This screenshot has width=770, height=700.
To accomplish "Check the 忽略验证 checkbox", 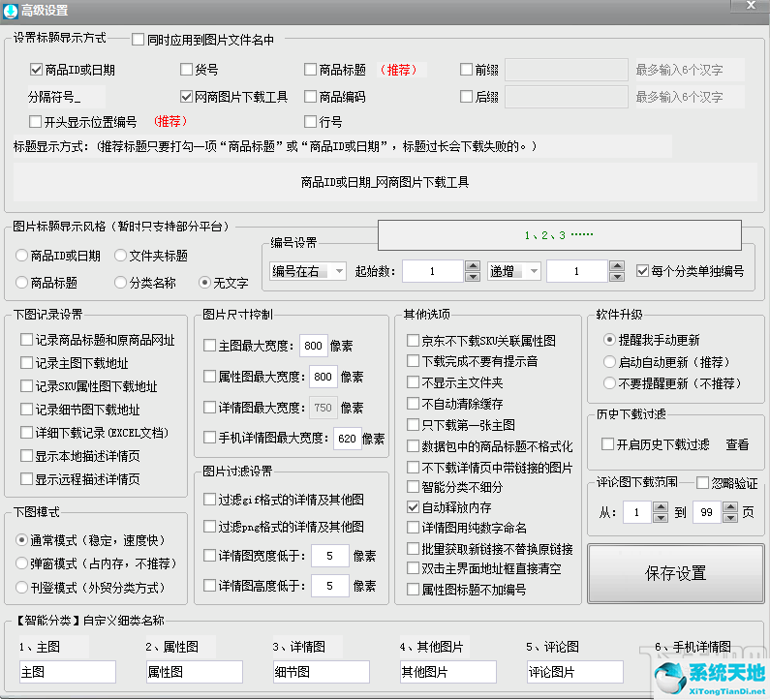I will [x=703, y=483].
